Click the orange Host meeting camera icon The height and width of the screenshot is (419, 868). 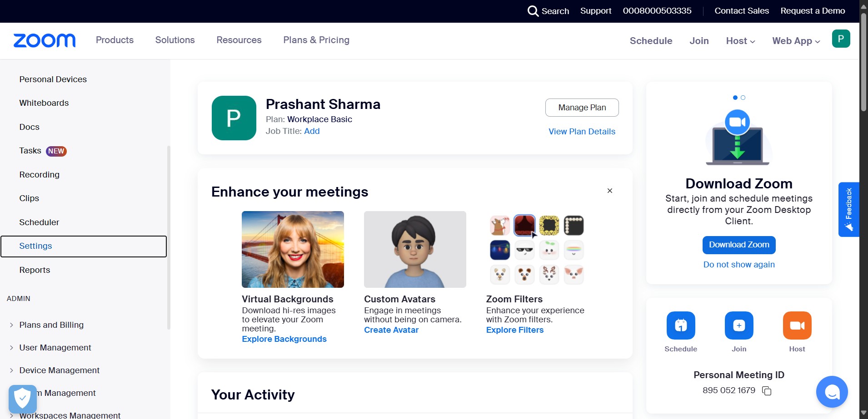pos(797,325)
